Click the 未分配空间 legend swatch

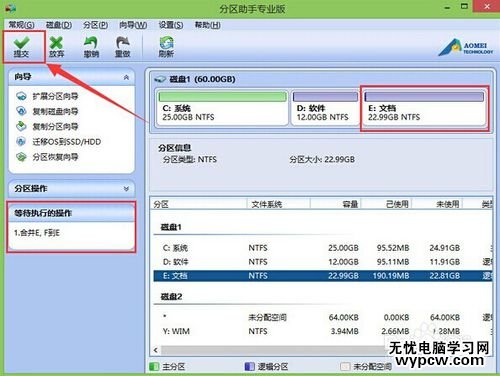point(345,367)
